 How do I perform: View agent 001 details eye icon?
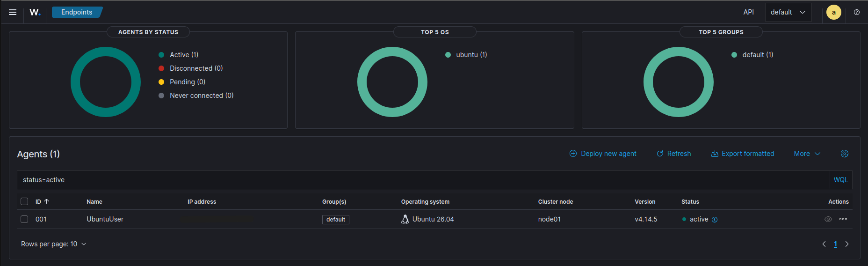pos(828,219)
